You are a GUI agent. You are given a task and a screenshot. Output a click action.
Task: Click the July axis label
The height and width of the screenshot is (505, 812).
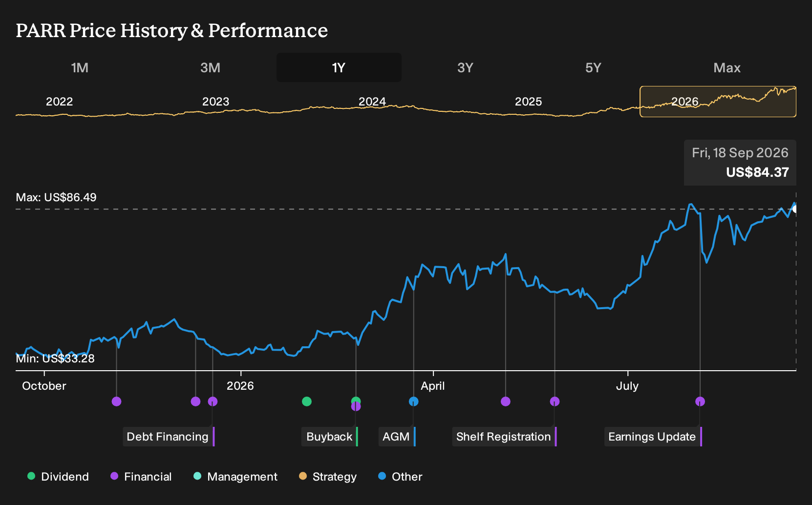pyautogui.click(x=627, y=386)
